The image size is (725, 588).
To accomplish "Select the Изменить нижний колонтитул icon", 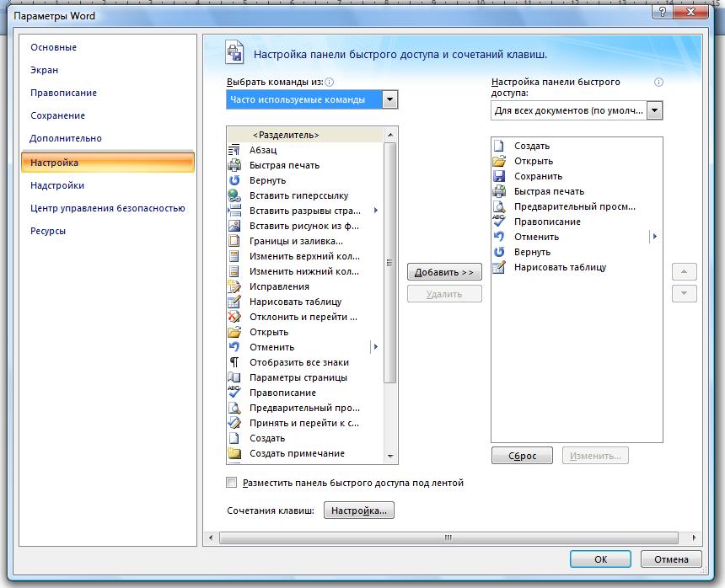I will [234, 271].
